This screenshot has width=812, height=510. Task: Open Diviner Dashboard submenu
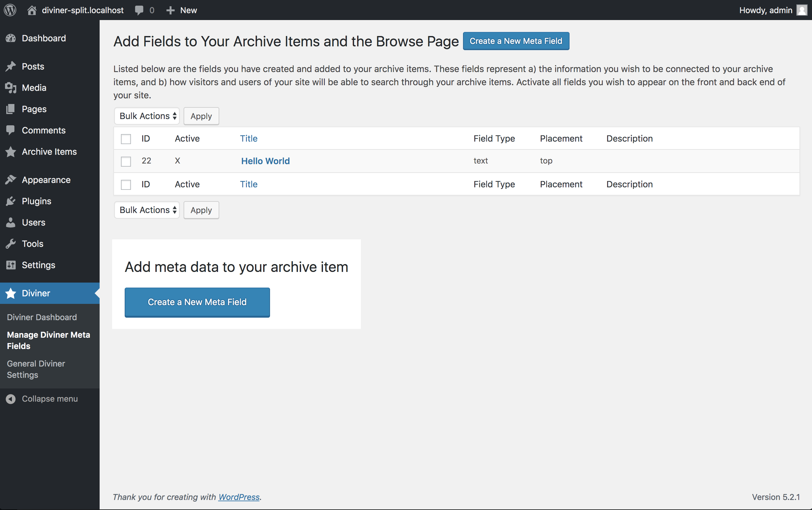click(42, 317)
